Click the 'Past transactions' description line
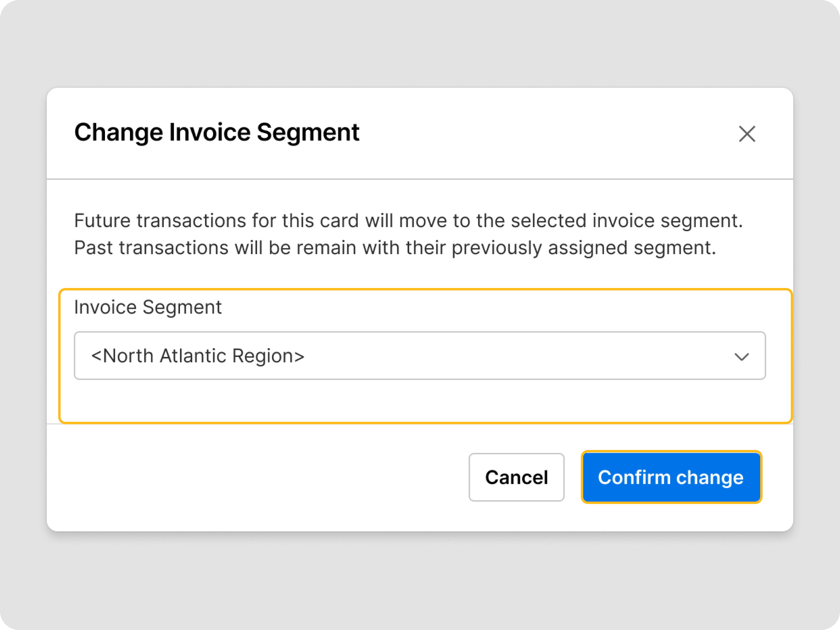840x630 pixels. (x=395, y=247)
